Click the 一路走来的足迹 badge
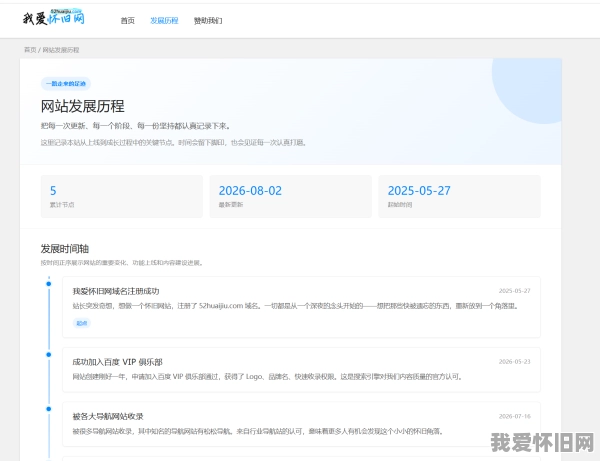 click(66, 83)
